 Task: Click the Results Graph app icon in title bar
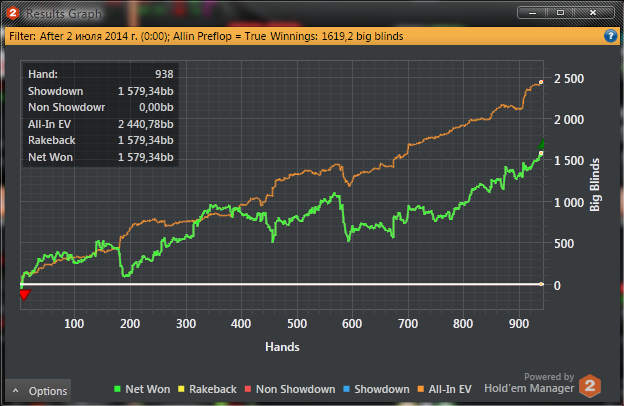(13, 13)
